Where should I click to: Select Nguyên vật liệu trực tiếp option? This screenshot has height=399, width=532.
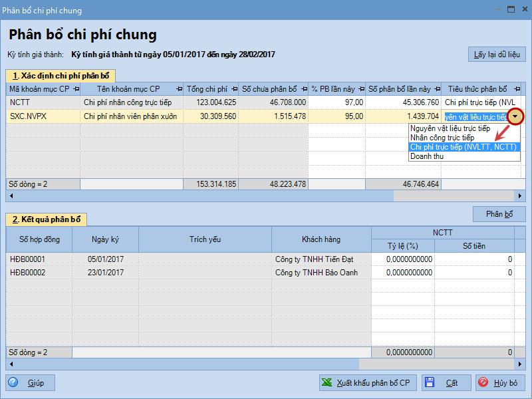click(x=450, y=128)
